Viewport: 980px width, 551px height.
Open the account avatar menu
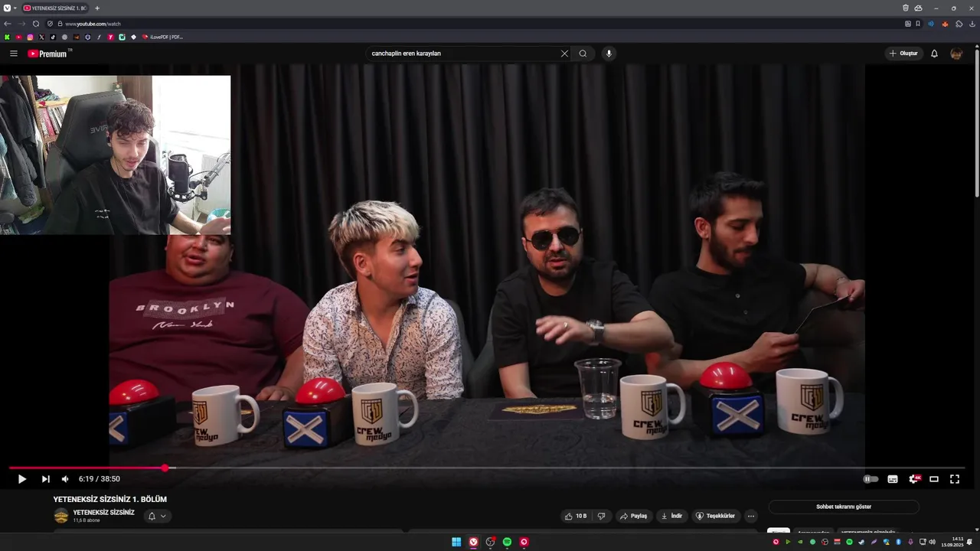click(x=956, y=54)
